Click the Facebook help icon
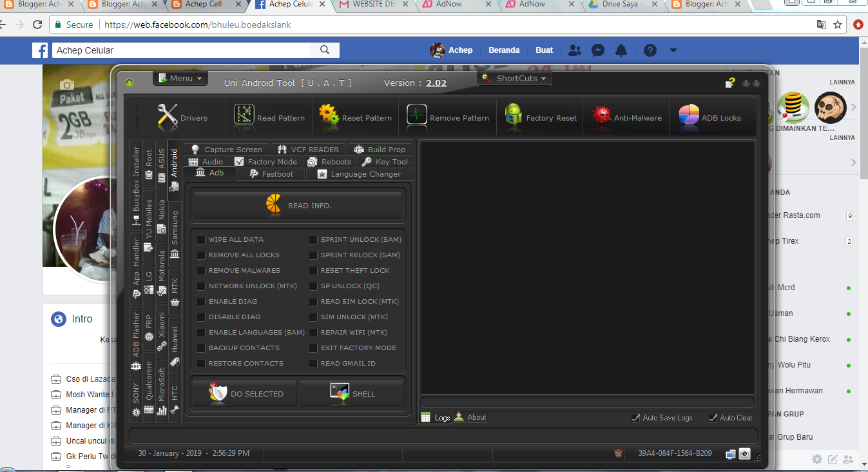The image size is (868, 472). (x=650, y=50)
